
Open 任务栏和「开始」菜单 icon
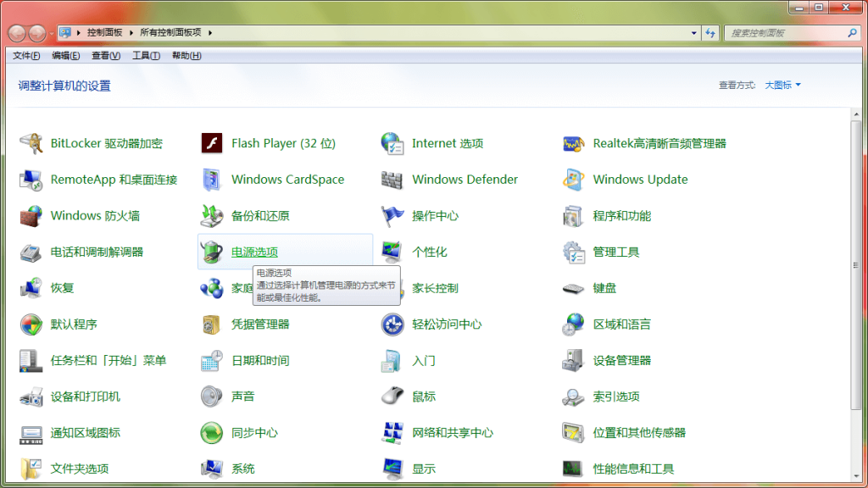point(31,361)
